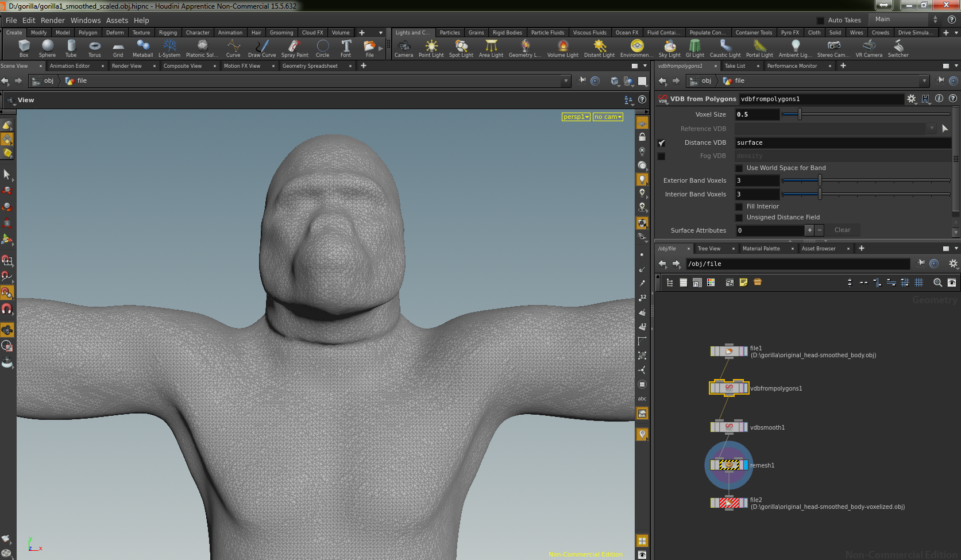Open the viewport path history dropdown
This screenshot has width=961, height=560.
(566, 81)
